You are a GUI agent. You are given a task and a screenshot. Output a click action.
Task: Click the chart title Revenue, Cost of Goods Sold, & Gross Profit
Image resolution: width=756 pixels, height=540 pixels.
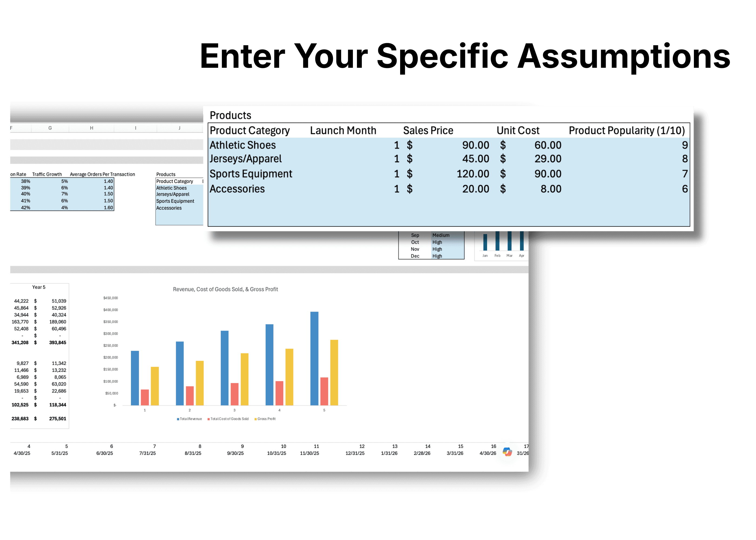(225, 289)
